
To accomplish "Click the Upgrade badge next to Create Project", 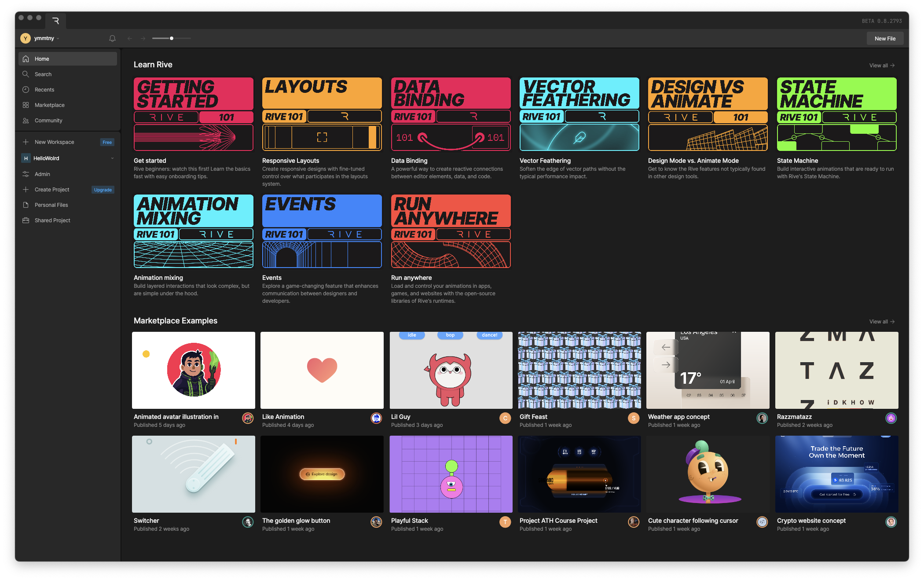I will coord(103,190).
